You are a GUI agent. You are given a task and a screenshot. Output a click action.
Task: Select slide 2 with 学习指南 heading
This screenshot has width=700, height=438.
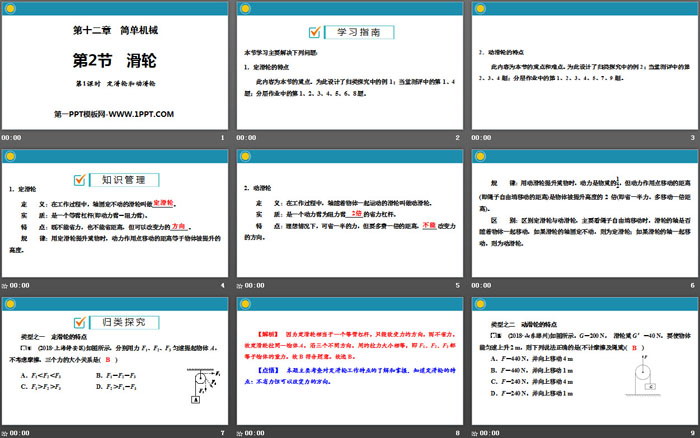point(350,66)
